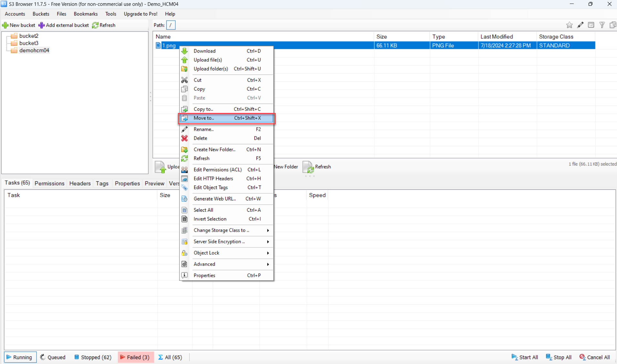Viewport: 617px width, 364px height.
Task: Open the Object Lock submenu arrow
Action: (x=268, y=253)
